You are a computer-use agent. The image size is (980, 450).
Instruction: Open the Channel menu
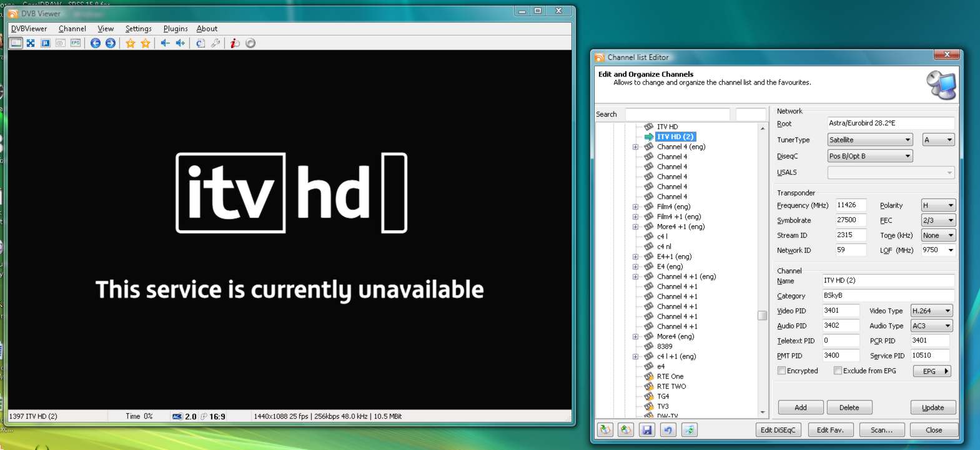pos(72,29)
